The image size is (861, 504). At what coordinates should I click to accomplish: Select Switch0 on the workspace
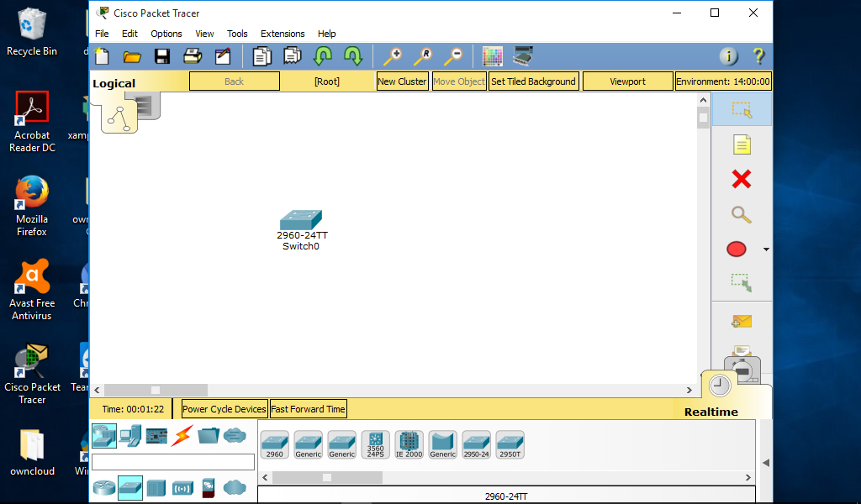click(301, 220)
